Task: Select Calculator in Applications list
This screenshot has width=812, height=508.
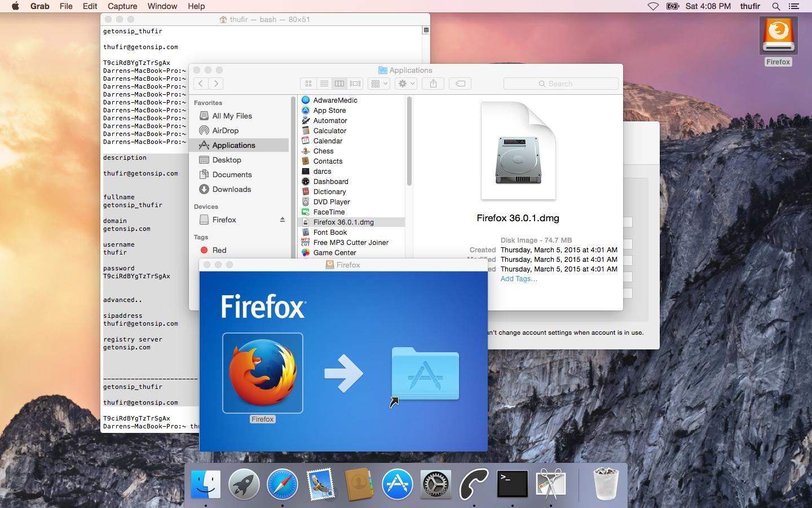Action: [330, 130]
